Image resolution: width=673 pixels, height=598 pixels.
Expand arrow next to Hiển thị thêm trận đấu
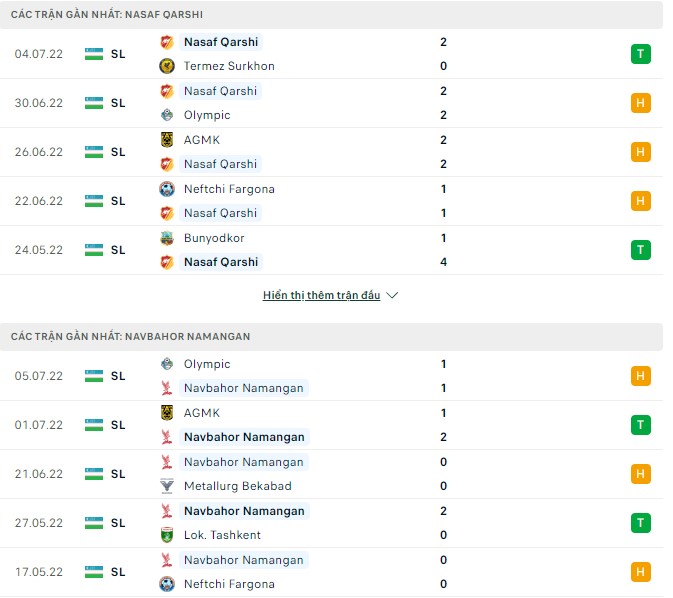point(392,296)
